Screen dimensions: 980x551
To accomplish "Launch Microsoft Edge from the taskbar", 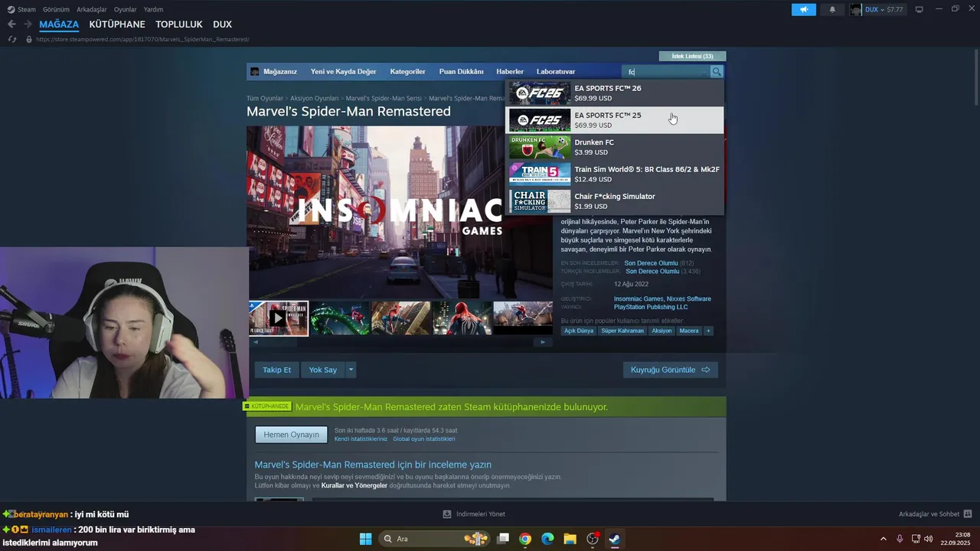I will [547, 539].
